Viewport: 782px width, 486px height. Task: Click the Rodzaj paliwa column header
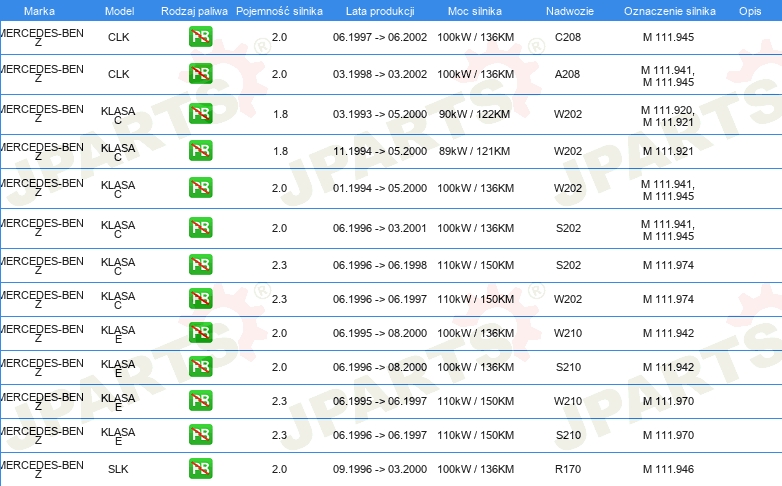pyautogui.click(x=194, y=11)
